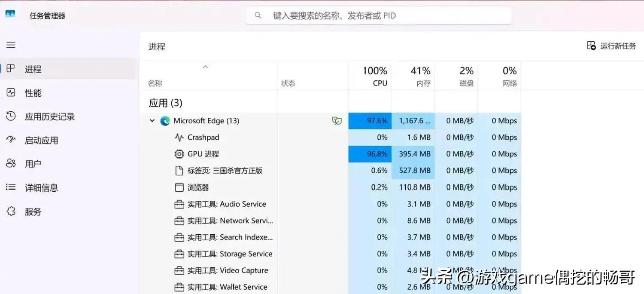Click the 8.6 MB memory cell
This screenshot has height=294, width=644.
pos(413,221)
